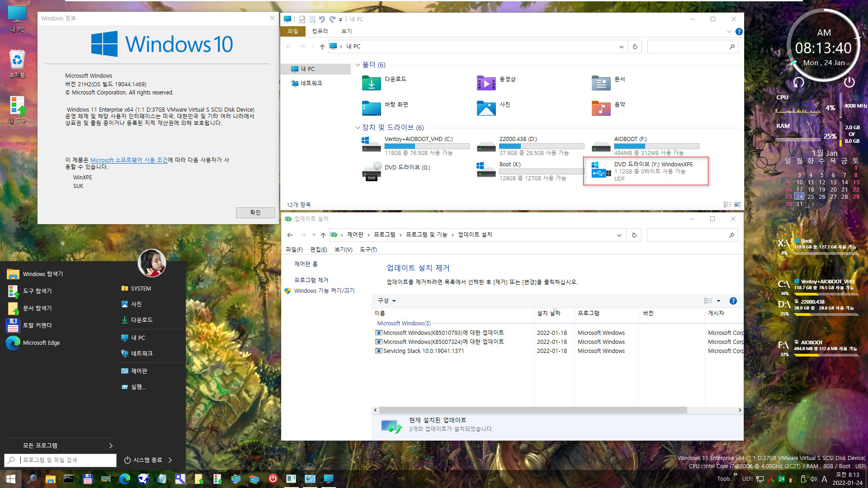
Task: Select the KB5010793 update row
Action: pyautogui.click(x=559, y=333)
